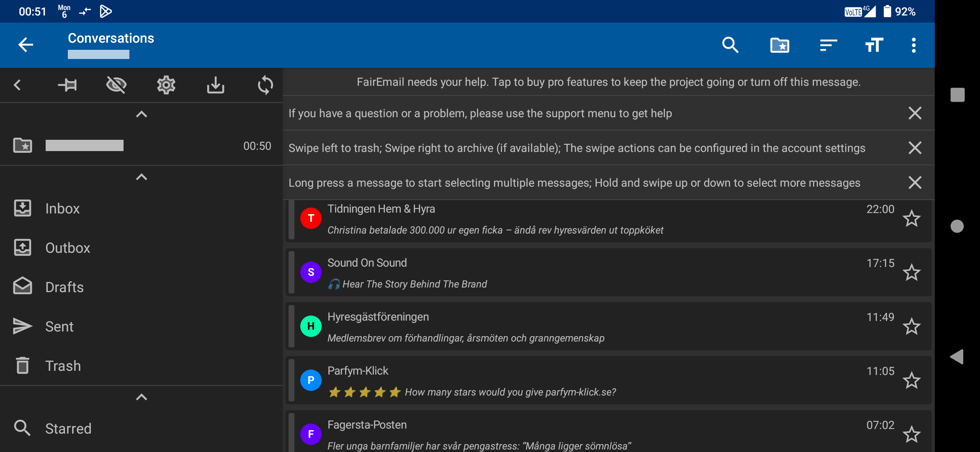Open the sort order menu icon
This screenshot has height=452, width=980.
(x=828, y=45)
